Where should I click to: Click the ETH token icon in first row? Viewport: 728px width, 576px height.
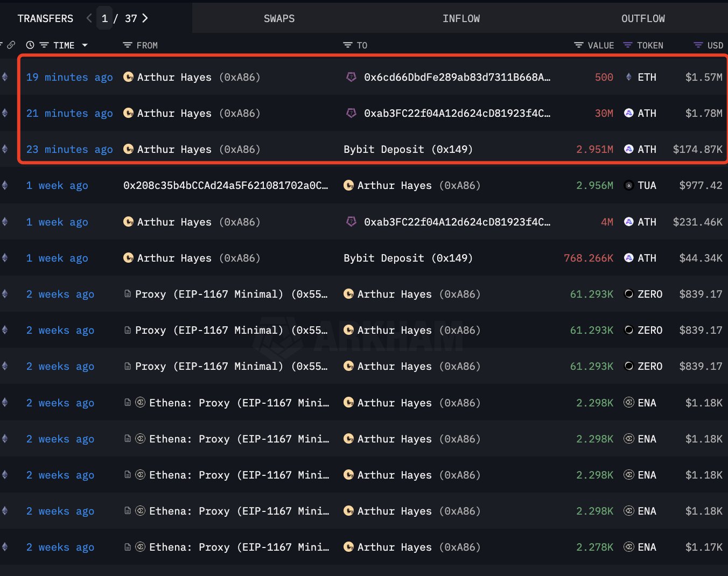[628, 77]
